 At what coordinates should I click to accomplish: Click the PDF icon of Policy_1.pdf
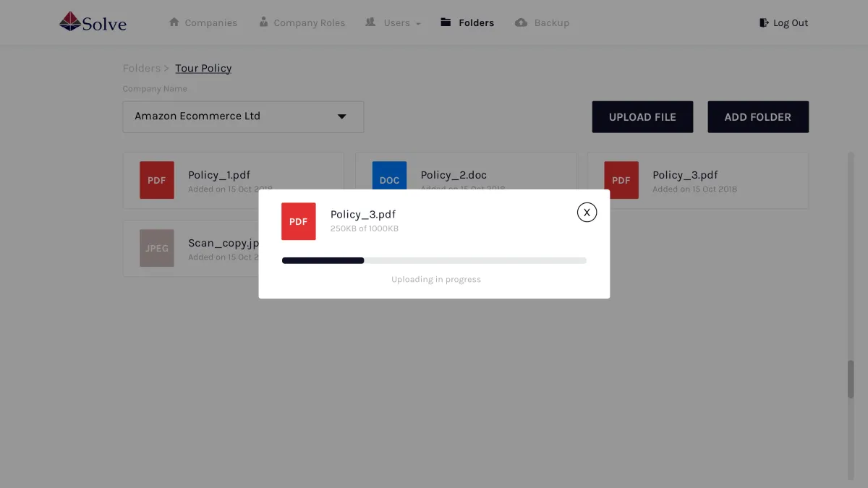coord(157,180)
